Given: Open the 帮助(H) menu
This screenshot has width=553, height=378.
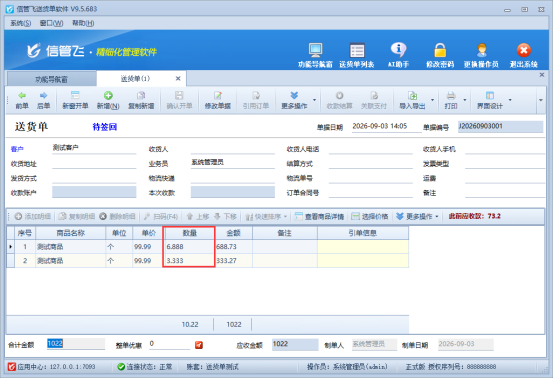Looking at the screenshot, I should 83,23.
